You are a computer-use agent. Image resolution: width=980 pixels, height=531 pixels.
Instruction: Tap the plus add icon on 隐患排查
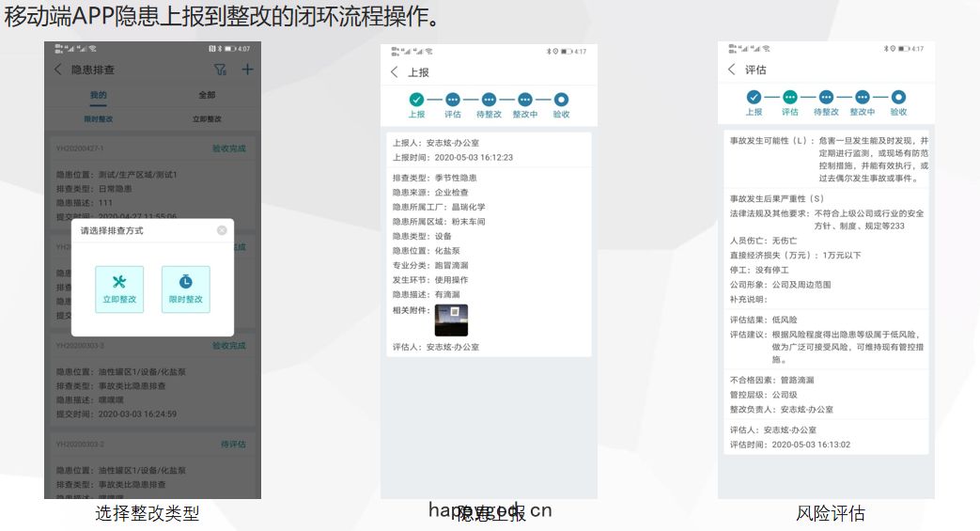(x=247, y=70)
